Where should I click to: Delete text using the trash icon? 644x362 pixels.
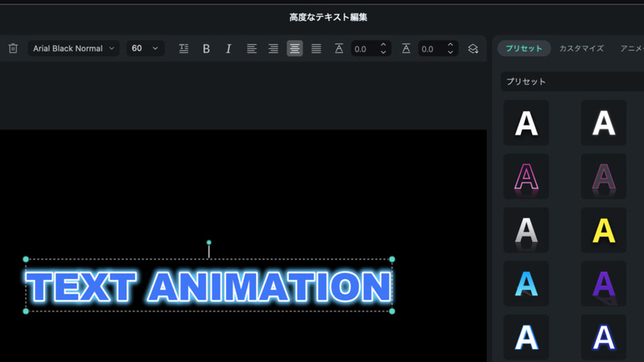click(13, 48)
